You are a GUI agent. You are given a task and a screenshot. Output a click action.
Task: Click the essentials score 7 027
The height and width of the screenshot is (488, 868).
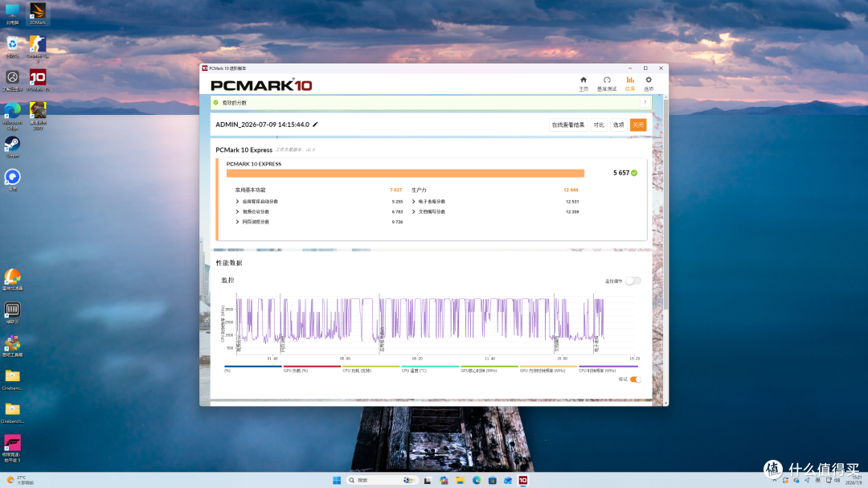pos(395,190)
